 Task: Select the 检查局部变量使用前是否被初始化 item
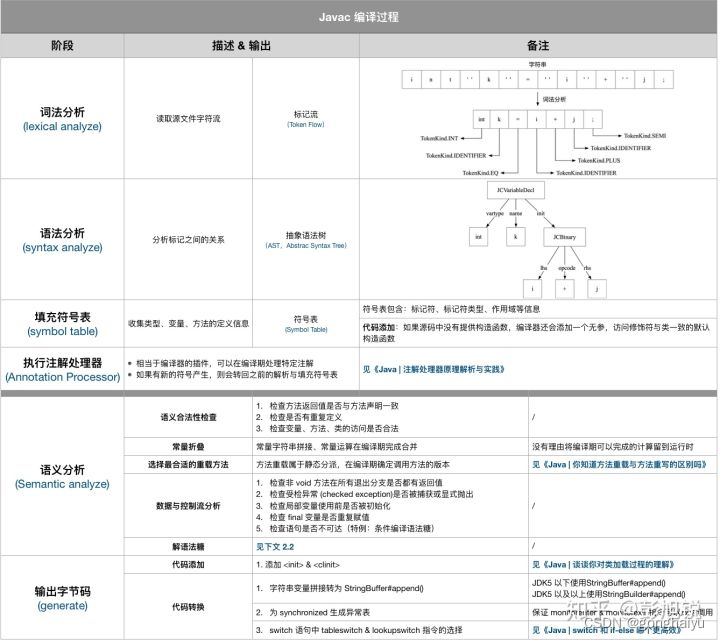click(330, 505)
